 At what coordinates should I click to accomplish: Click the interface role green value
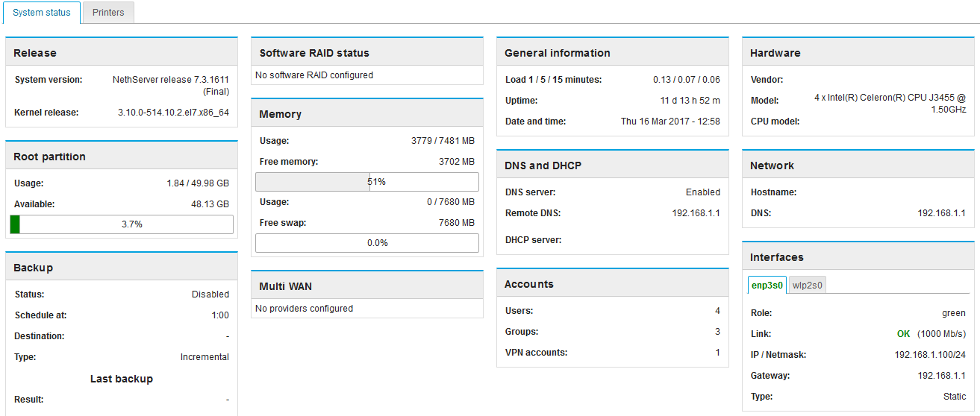point(954,313)
